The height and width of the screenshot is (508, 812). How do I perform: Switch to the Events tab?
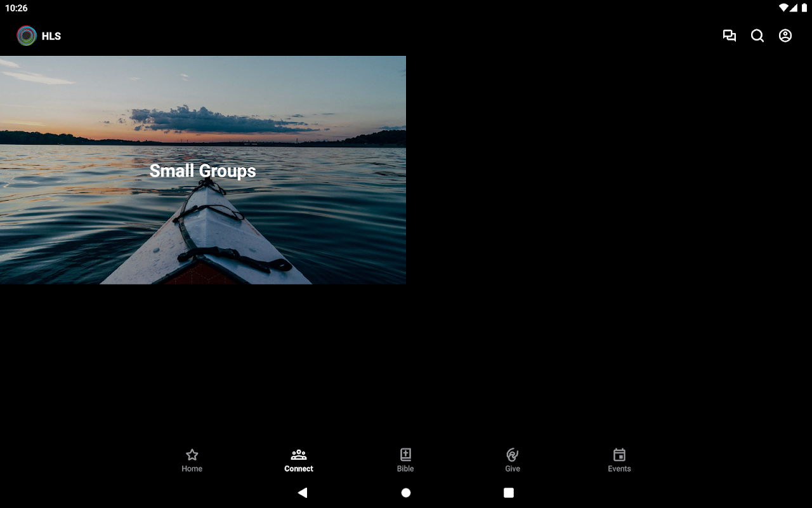coord(619,461)
